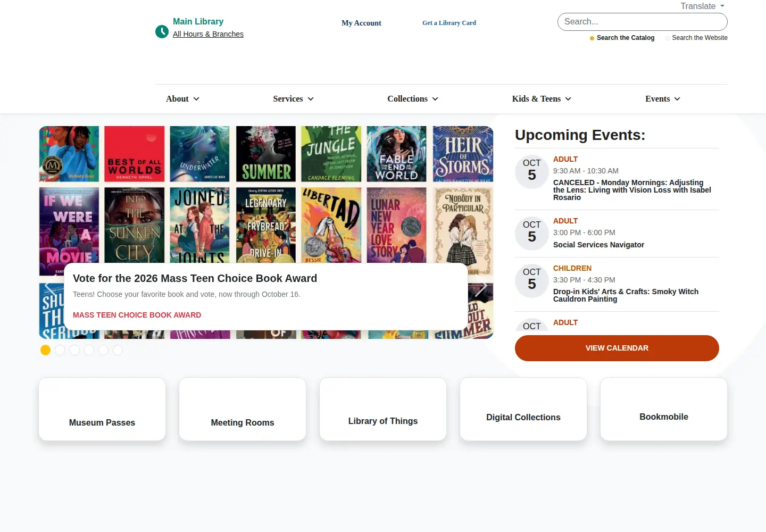Click the clock icon beside Main Library

[162, 32]
